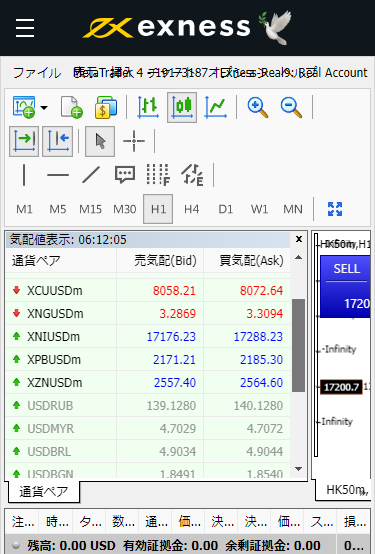The height and width of the screenshot is (554, 375).
Task: Switch to candlestick chart
Action: click(182, 107)
